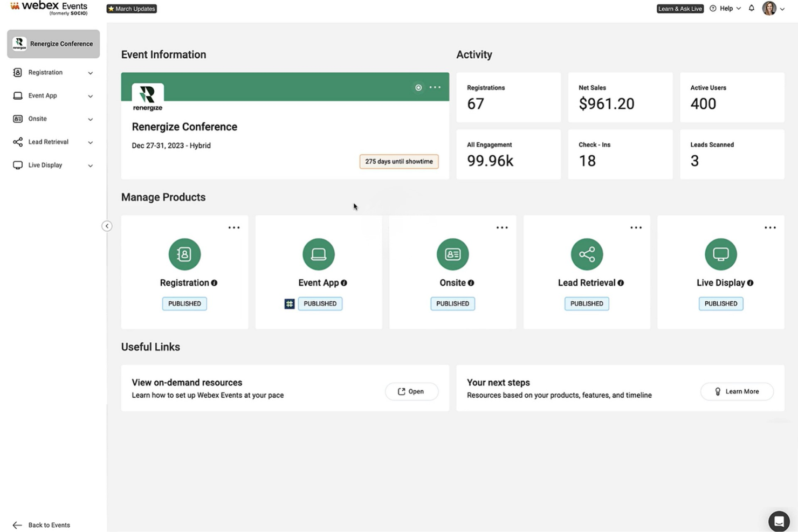Viewport: 798px width, 532px height.
Task: Click the 275 days until showtime badge
Action: tap(399, 161)
